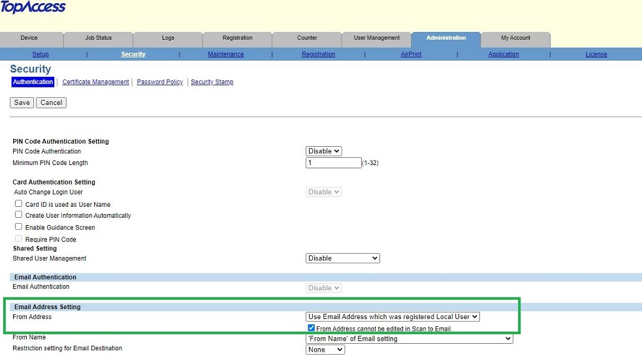Viewport: 642px width, 364px height.
Task: Enable Card ID is used as User Name
Action: (19, 204)
